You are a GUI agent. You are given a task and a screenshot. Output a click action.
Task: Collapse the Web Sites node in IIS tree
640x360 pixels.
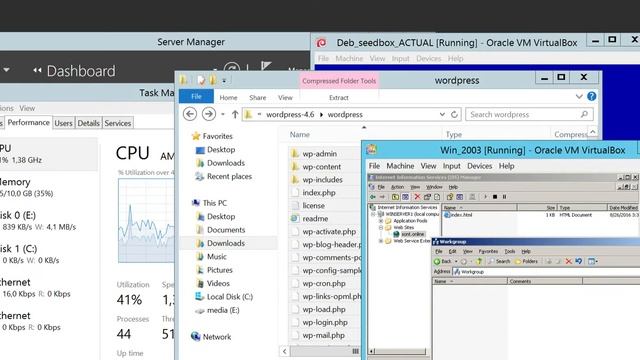click(x=381, y=227)
